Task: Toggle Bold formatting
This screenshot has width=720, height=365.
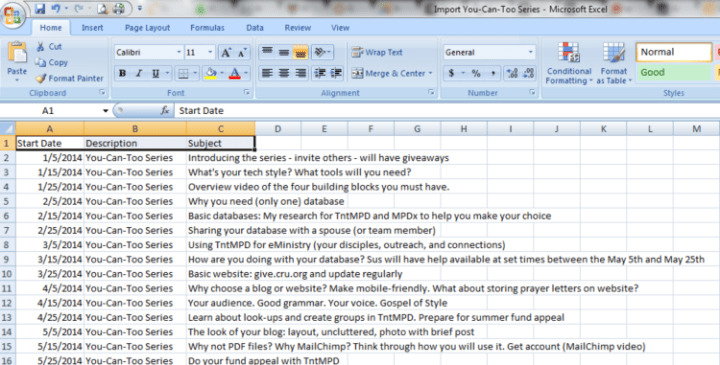Action: point(122,73)
